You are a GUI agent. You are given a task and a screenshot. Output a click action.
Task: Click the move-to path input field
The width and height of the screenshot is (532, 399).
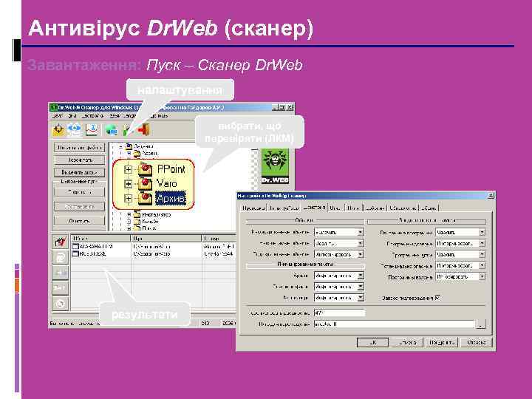point(395,324)
